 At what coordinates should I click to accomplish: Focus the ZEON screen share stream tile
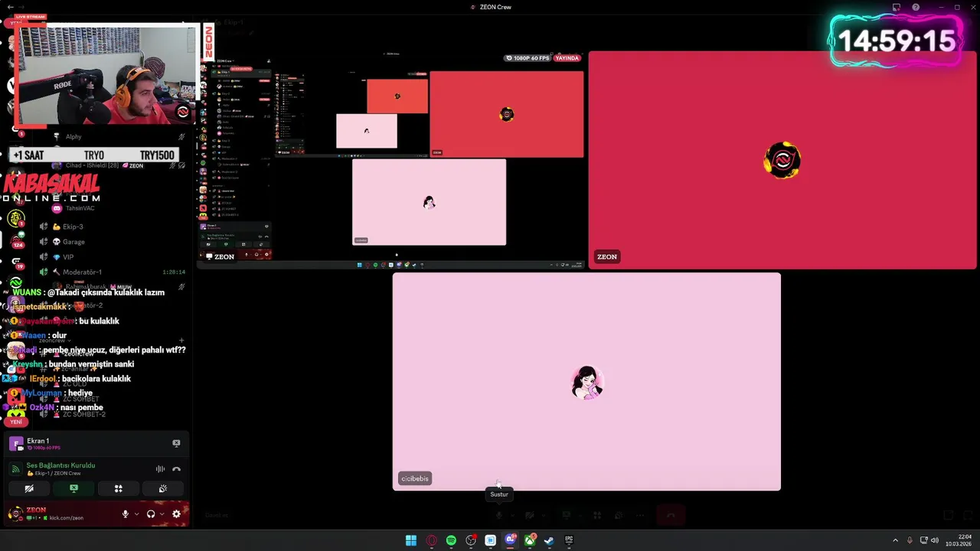(x=391, y=160)
